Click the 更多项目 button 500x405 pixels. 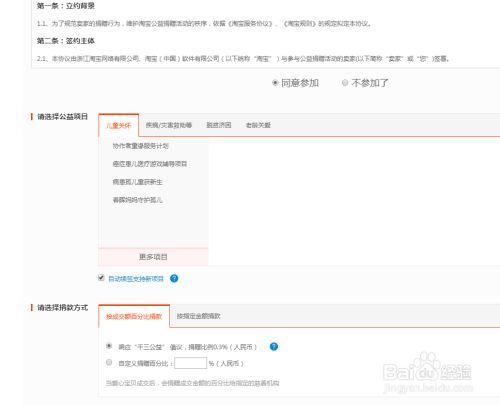[153, 257]
